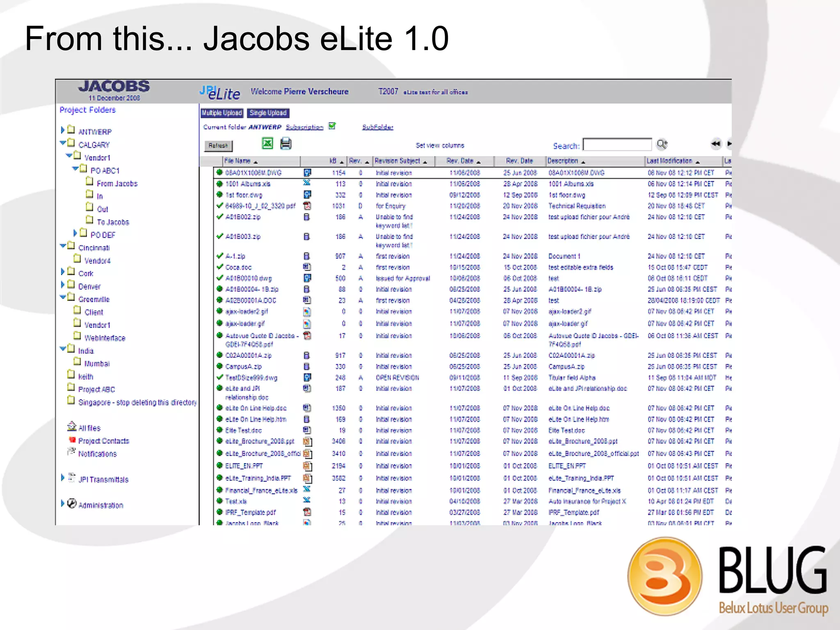
Task: Open the CampusA.zip file
Action: [x=243, y=366]
